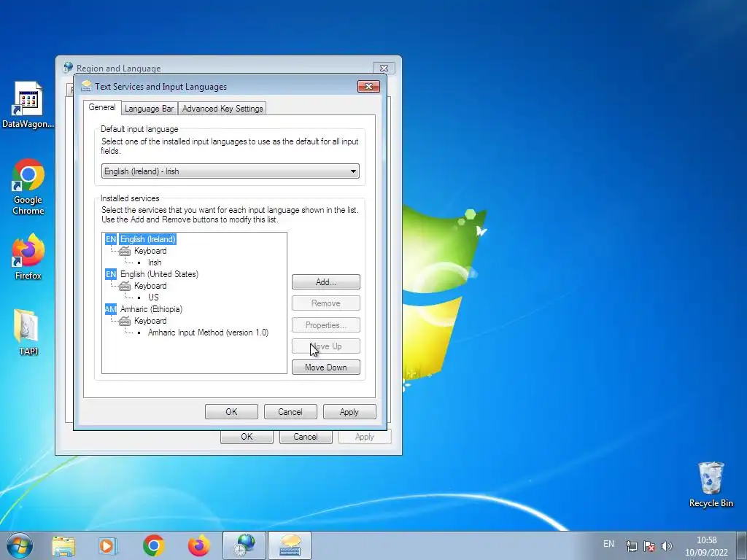
Task: Click keyboard icon under Amharic (Ethiopia)
Action: 125,322
